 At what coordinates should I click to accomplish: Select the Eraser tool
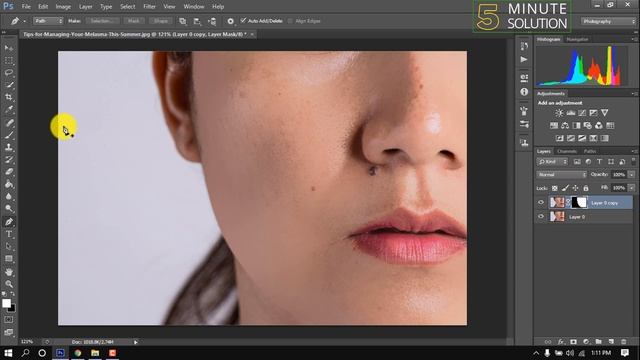tap(9, 172)
